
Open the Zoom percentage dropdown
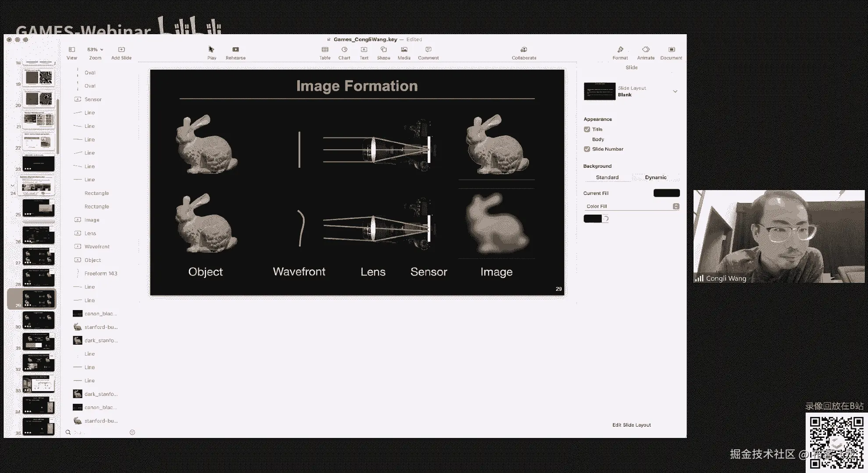(x=95, y=49)
